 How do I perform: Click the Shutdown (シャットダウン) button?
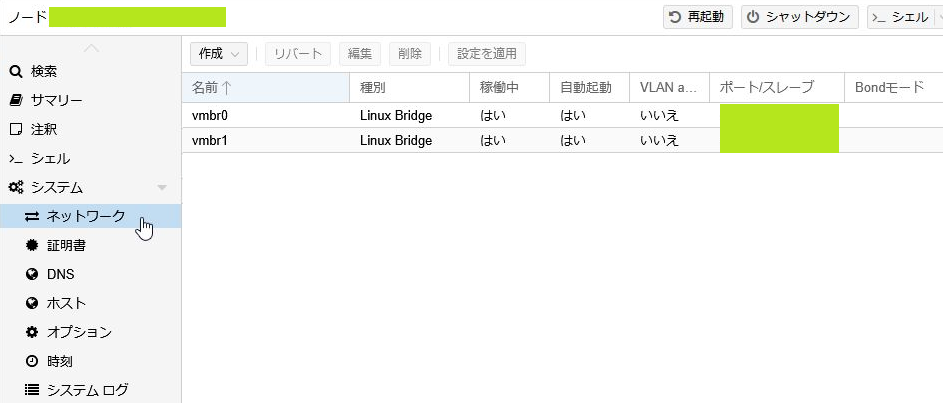(799, 17)
